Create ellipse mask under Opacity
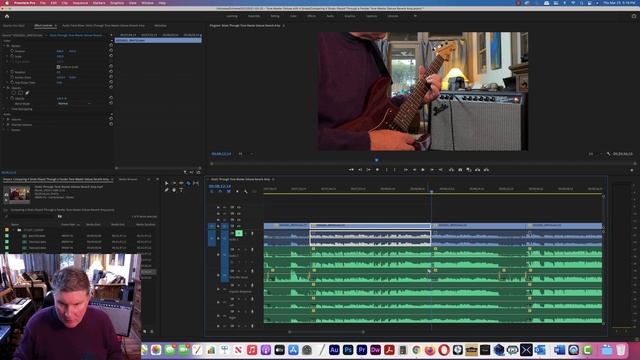Screen dimensions: 640x360 [13, 93]
